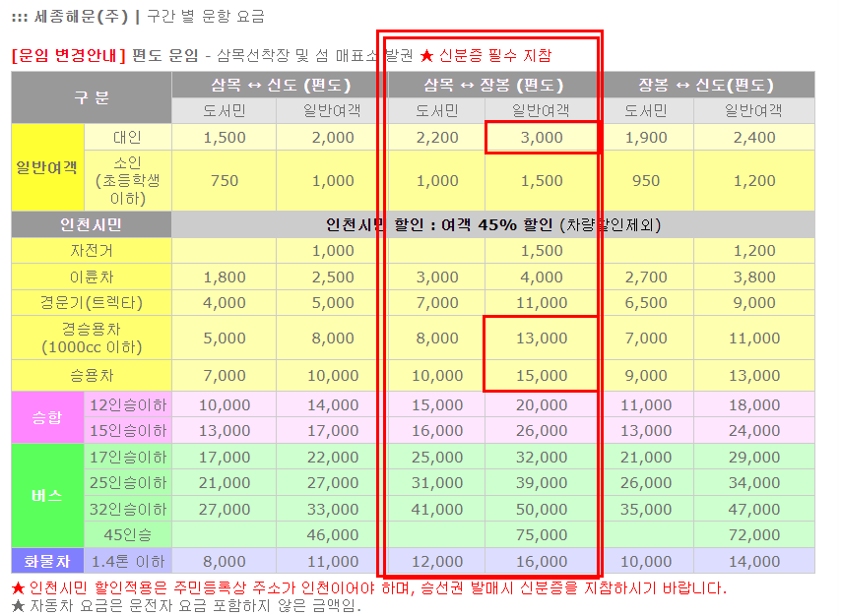Click the '1,800' fare in 이륜차 row

[x=225, y=277]
